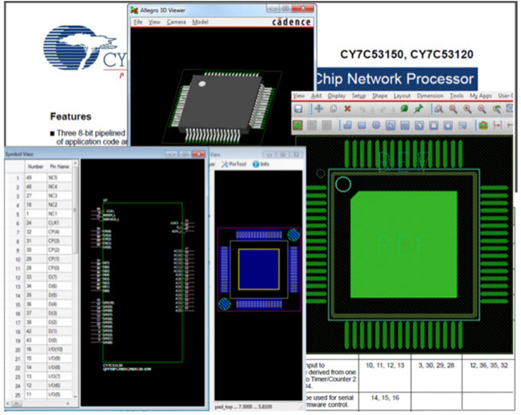The width and height of the screenshot is (521, 415).
Task: Click the red X Delete icon
Action: pos(347,109)
